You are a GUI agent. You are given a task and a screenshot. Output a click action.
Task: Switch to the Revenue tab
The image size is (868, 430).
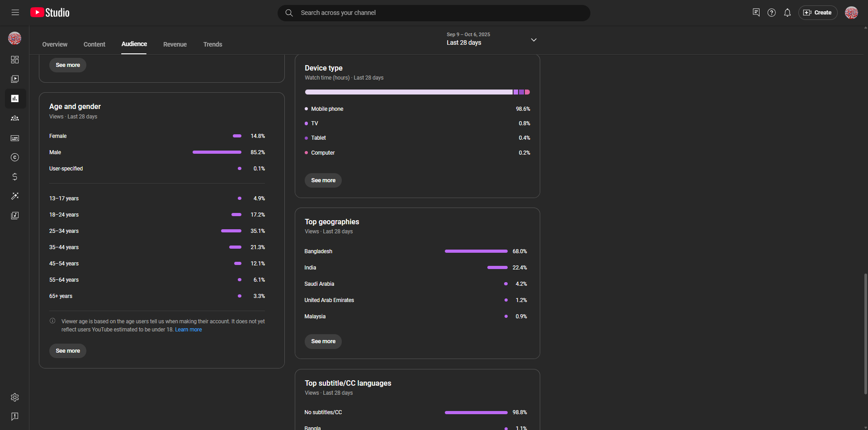click(x=175, y=44)
